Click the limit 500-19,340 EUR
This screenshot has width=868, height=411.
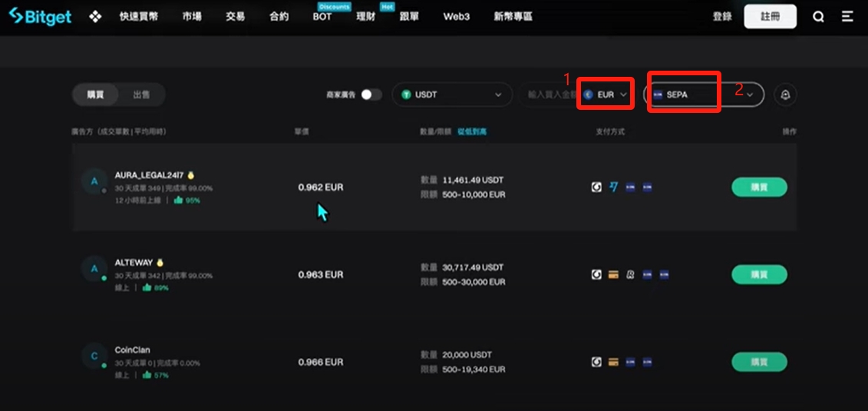tap(474, 369)
